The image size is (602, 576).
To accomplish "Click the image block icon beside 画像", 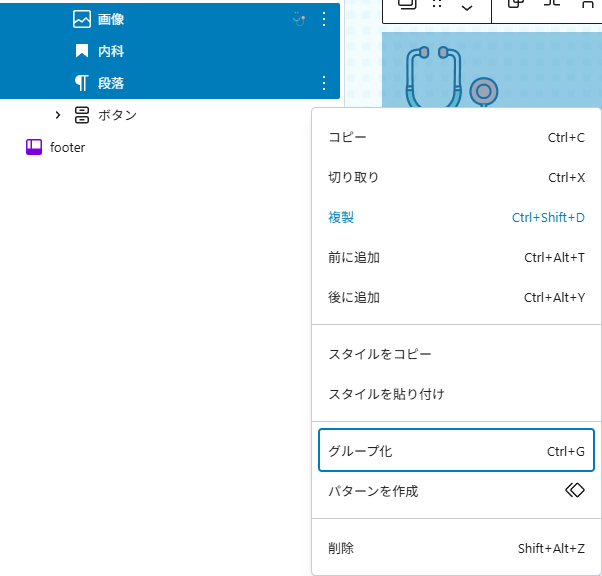I will click(x=82, y=19).
